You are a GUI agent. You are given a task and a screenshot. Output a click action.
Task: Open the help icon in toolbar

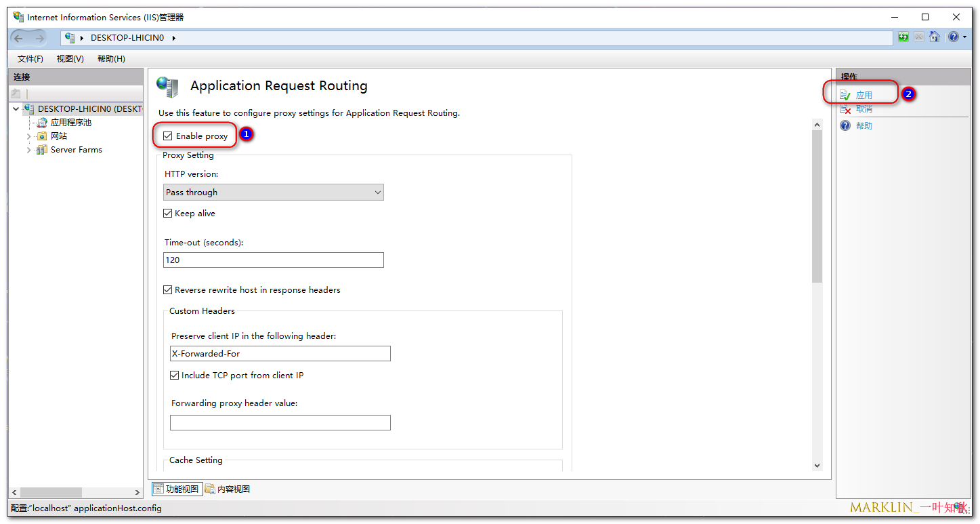(x=954, y=37)
